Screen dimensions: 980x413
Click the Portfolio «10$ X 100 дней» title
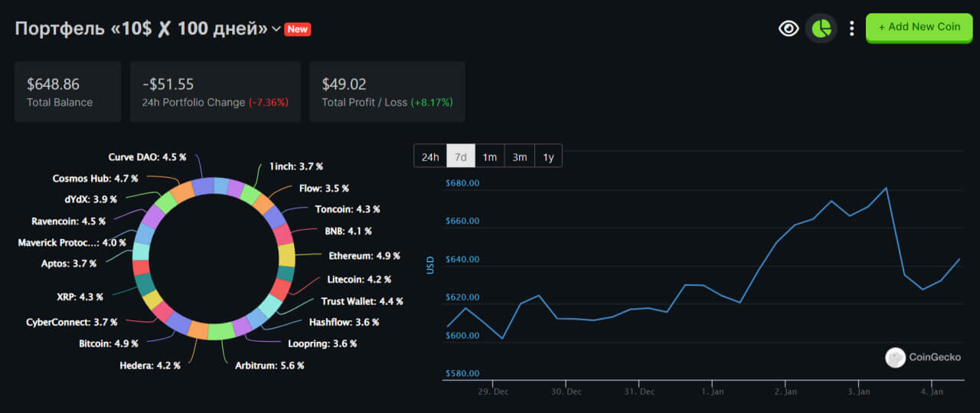pyautogui.click(x=141, y=29)
